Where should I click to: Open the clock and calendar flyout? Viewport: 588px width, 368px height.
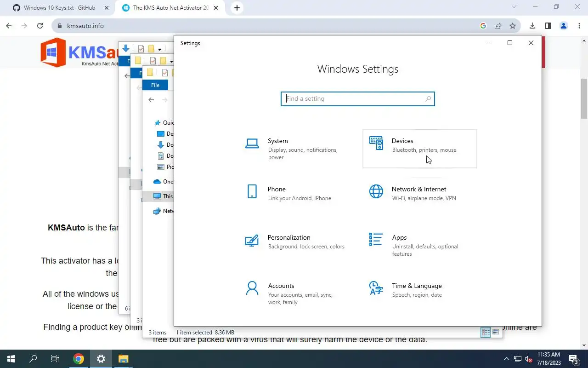tap(549, 359)
